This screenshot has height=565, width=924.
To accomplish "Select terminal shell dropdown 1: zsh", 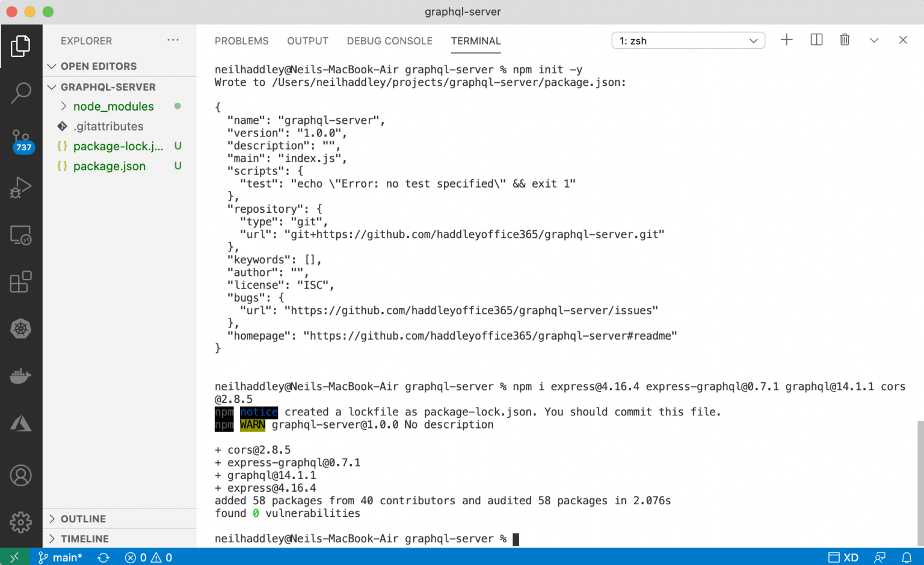I will (688, 41).
